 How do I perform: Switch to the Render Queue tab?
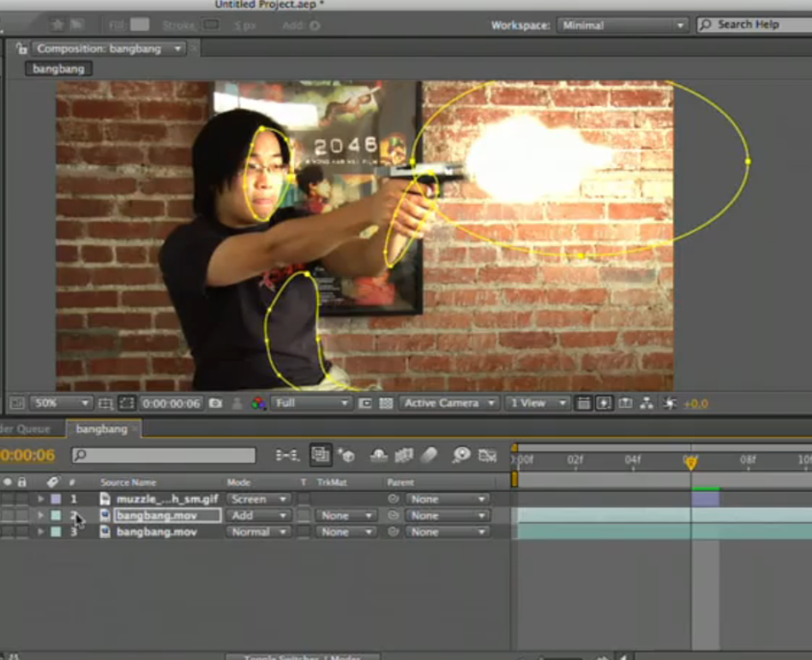[26, 429]
